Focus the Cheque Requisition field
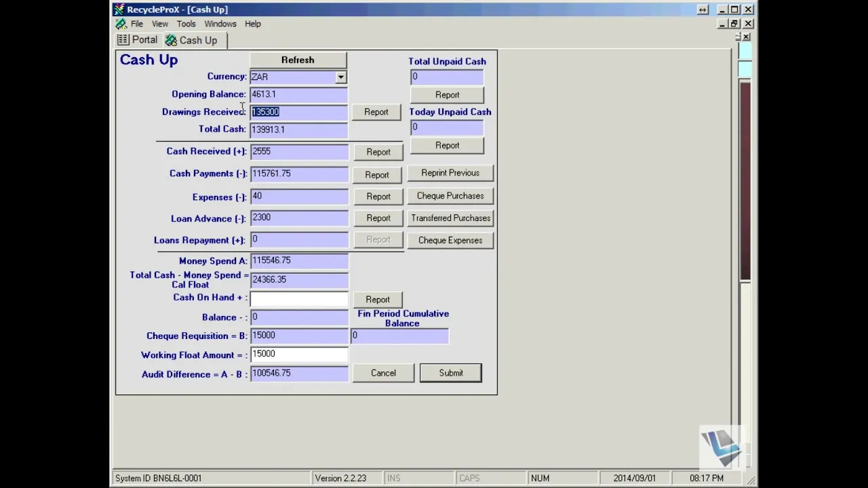The height and width of the screenshot is (488, 868). (298, 335)
